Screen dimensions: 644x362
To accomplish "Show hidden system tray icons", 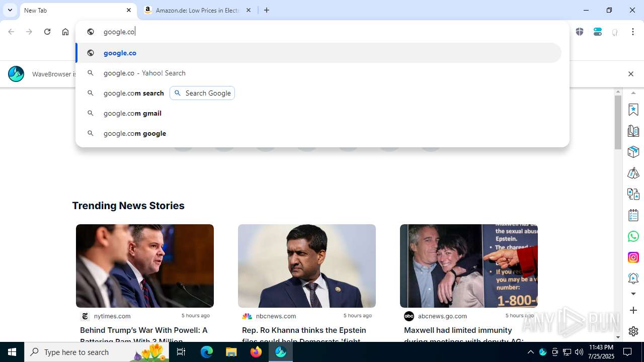I will pos(530,352).
